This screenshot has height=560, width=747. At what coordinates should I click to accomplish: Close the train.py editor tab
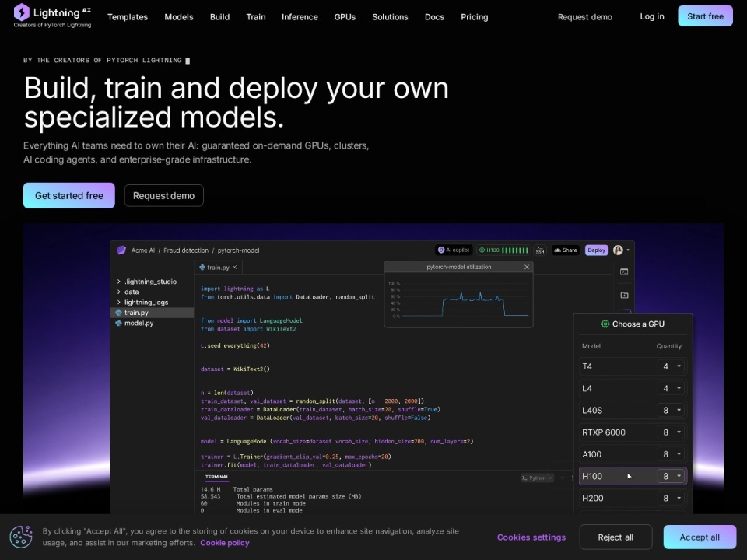234,267
